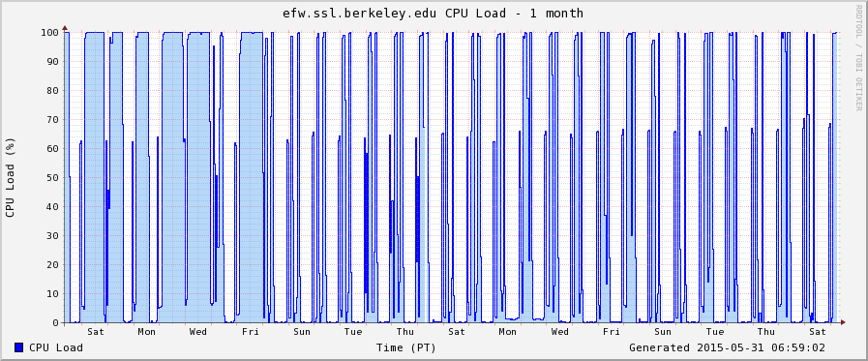This screenshot has width=868, height=361.
Task: Click the y-axis value "80"
Action: (53, 90)
